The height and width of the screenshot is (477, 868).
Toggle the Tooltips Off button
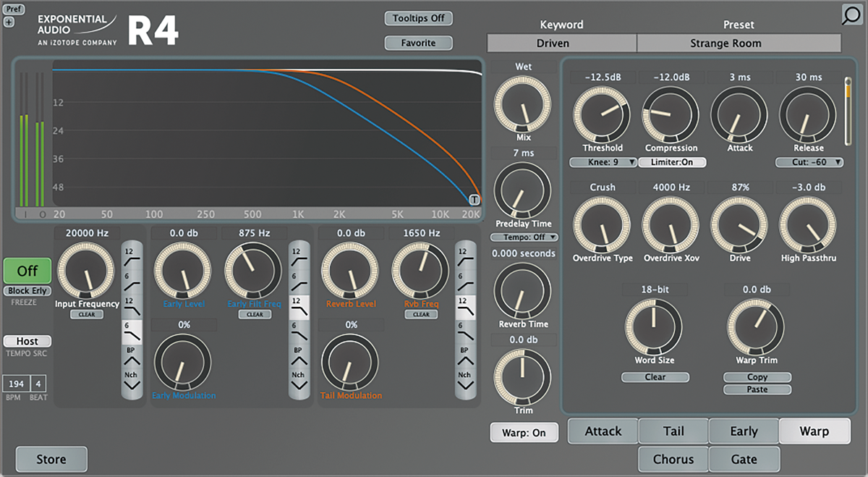pos(418,18)
